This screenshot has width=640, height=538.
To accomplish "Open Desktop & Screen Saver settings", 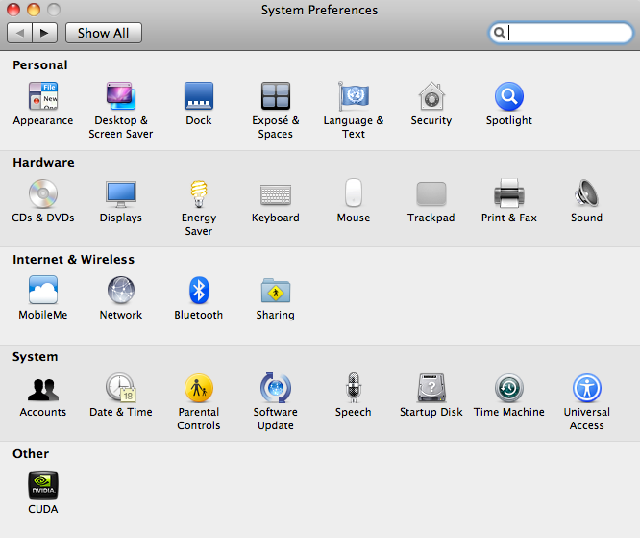I will (x=120, y=98).
